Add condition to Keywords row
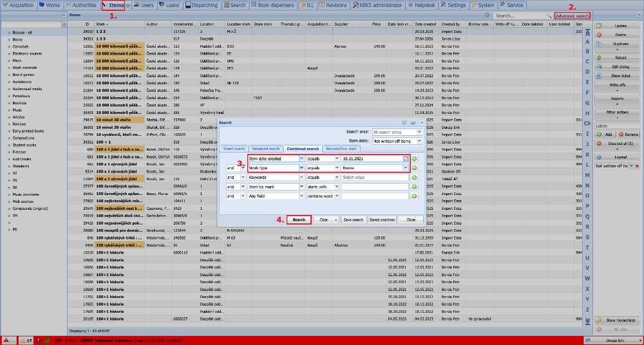644x345 pixels. click(414, 177)
